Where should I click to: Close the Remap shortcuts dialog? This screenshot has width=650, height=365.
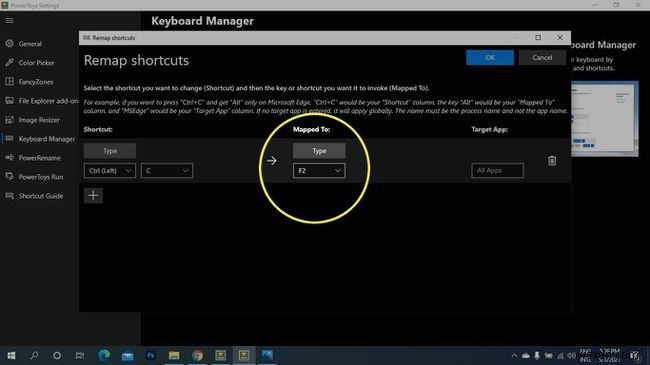560,38
